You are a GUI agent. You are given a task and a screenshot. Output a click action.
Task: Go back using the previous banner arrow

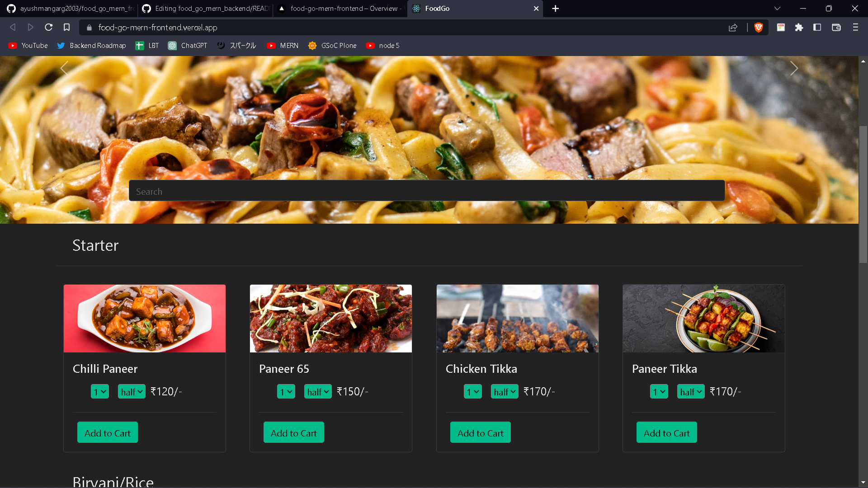pos(64,68)
